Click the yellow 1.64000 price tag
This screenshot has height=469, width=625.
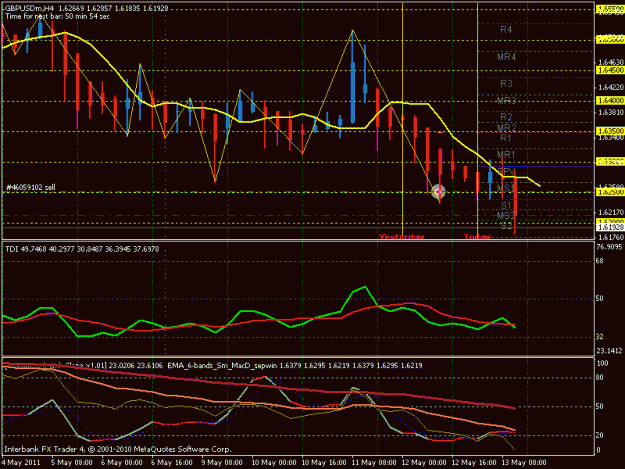[x=610, y=100]
